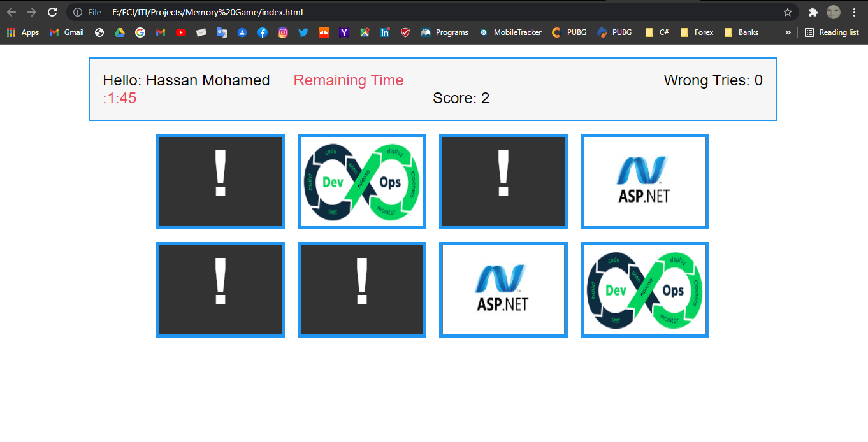Click the bookmark star in the address bar
The image size is (868, 442).
tap(788, 11)
